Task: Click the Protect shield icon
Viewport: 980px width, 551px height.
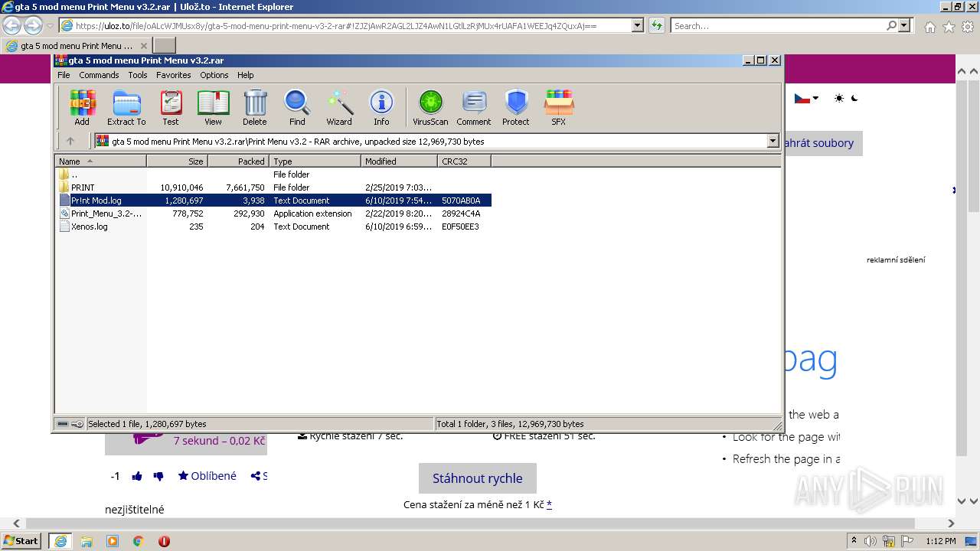Action: click(516, 107)
